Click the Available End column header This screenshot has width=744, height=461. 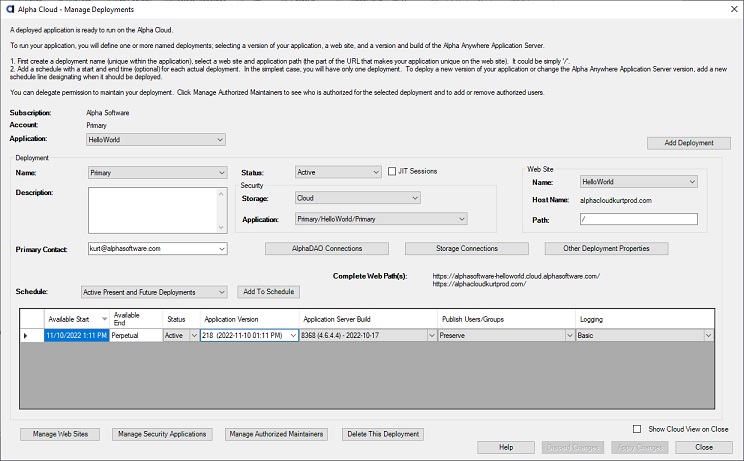click(136, 319)
